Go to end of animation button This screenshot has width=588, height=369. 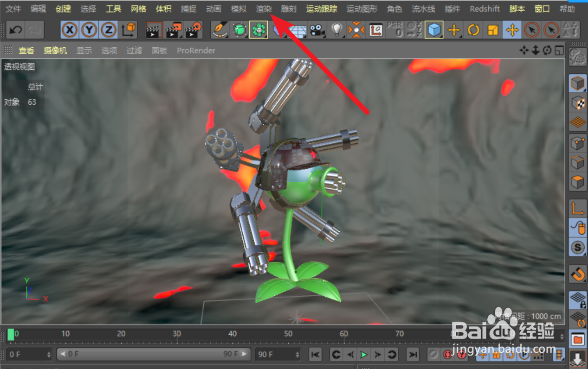(x=413, y=355)
